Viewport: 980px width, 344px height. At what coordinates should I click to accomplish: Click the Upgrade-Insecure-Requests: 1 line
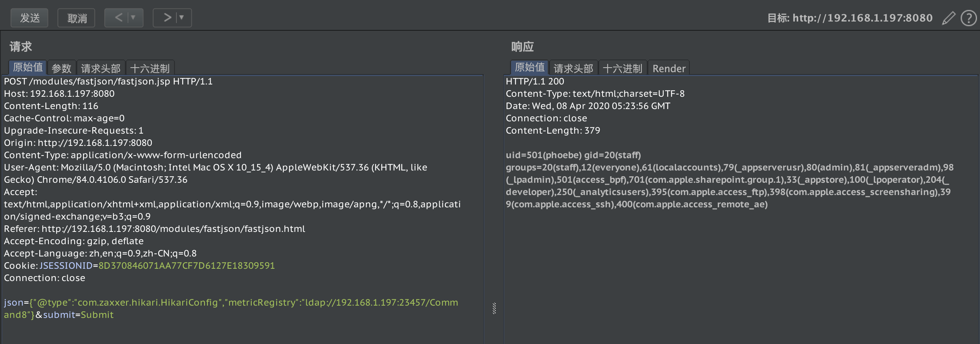pos(73,131)
